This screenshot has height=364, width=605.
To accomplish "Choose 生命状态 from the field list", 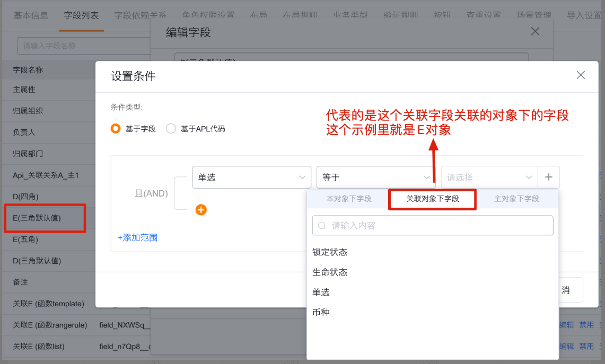I will pos(329,272).
